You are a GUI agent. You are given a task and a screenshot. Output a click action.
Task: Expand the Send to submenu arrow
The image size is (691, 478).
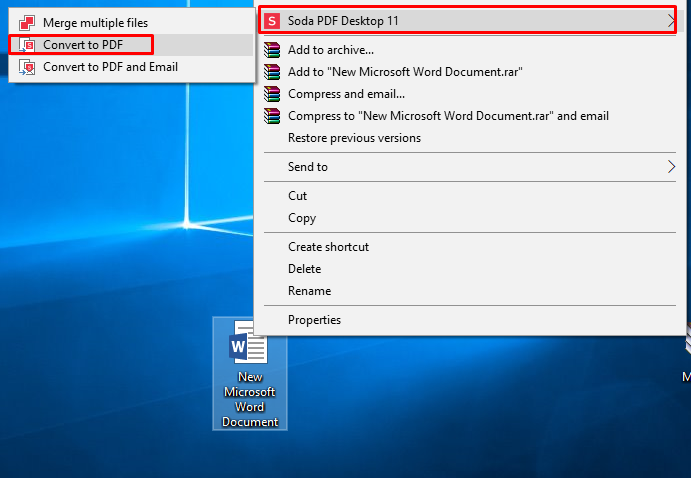pyautogui.click(x=671, y=167)
